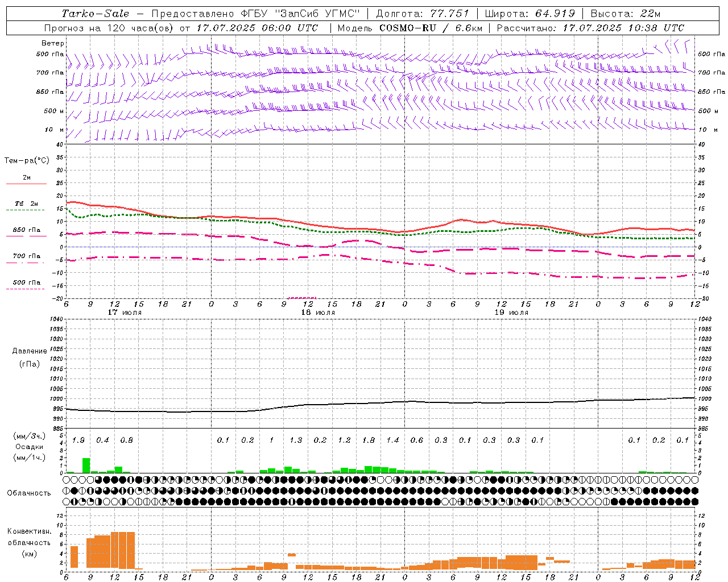Click the 'Давление' pressure panel label

30,351
